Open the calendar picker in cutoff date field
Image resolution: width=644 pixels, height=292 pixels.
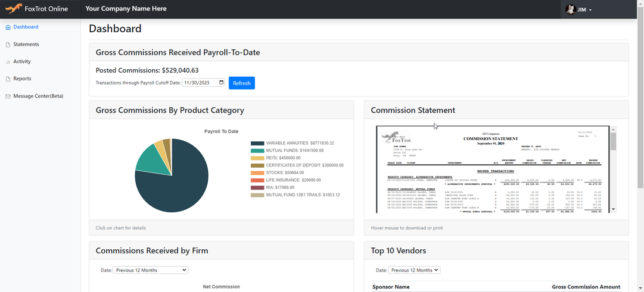tap(221, 82)
